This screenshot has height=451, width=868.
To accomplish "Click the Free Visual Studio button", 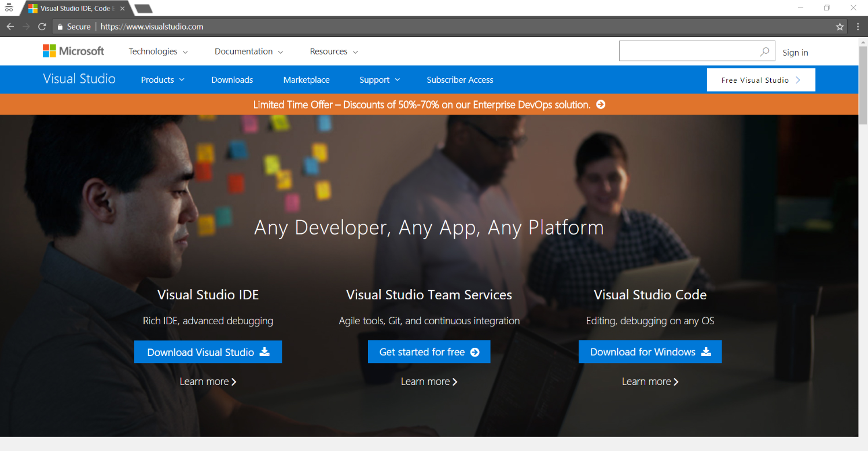I will click(x=761, y=80).
